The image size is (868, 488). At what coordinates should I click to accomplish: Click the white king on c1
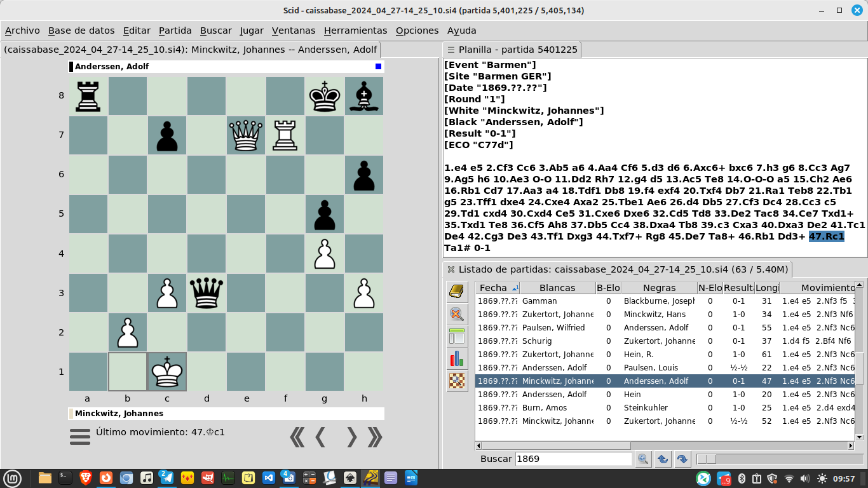167,372
